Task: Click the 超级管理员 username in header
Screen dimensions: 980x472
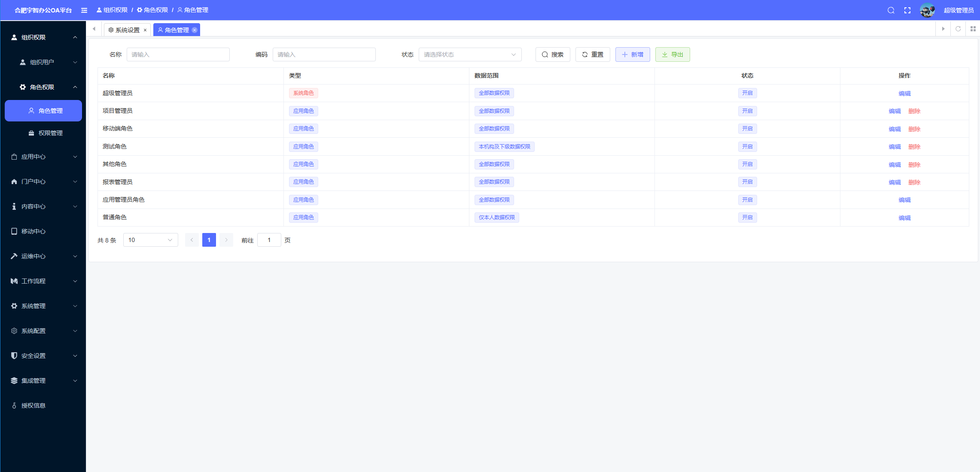Action: tap(959, 10)
